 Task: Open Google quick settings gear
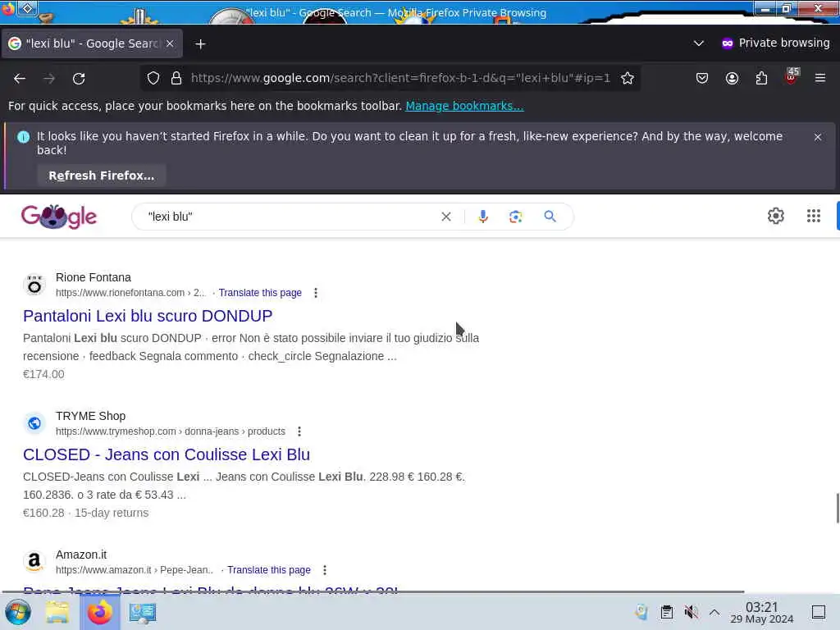point(776,216)
